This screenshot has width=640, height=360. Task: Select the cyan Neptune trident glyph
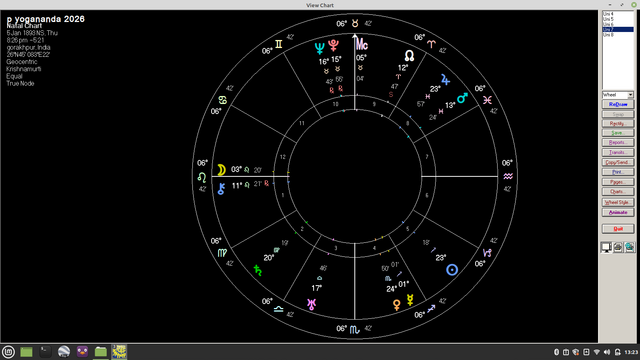[x=320, y=49]
